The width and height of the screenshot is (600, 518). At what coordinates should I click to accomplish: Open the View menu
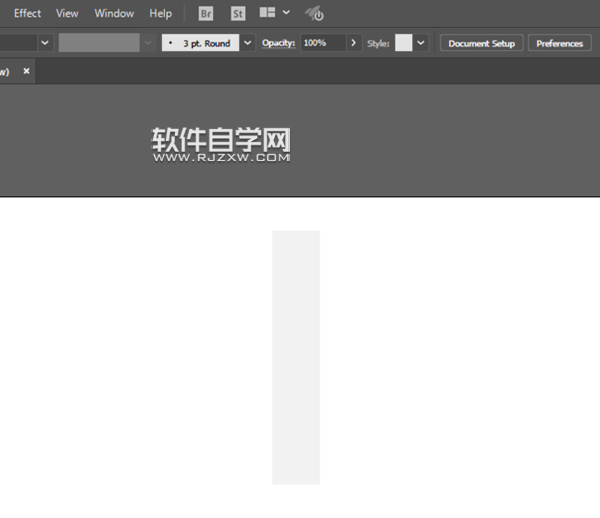(67, 13)
